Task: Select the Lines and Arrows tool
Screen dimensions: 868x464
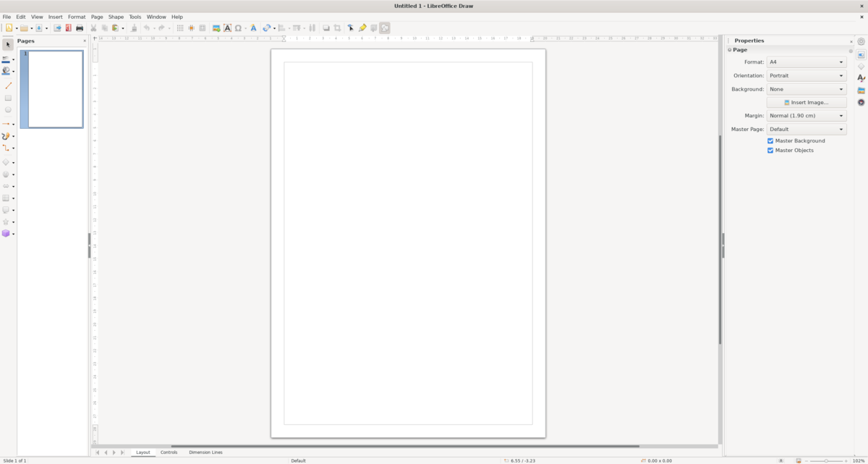Action: (x=6, y=124)
